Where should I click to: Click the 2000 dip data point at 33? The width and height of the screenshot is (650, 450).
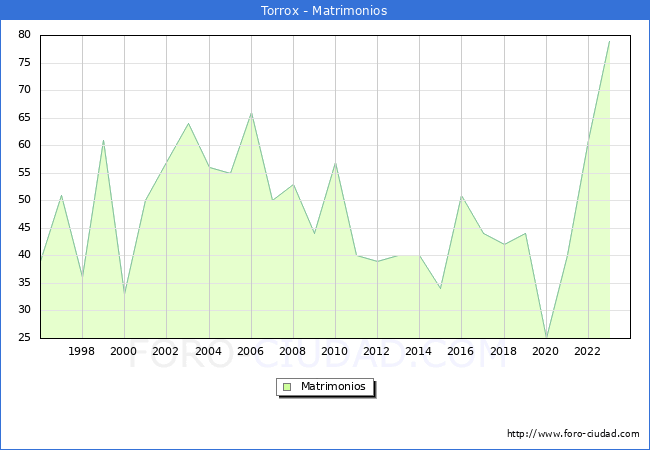(124, 294)
